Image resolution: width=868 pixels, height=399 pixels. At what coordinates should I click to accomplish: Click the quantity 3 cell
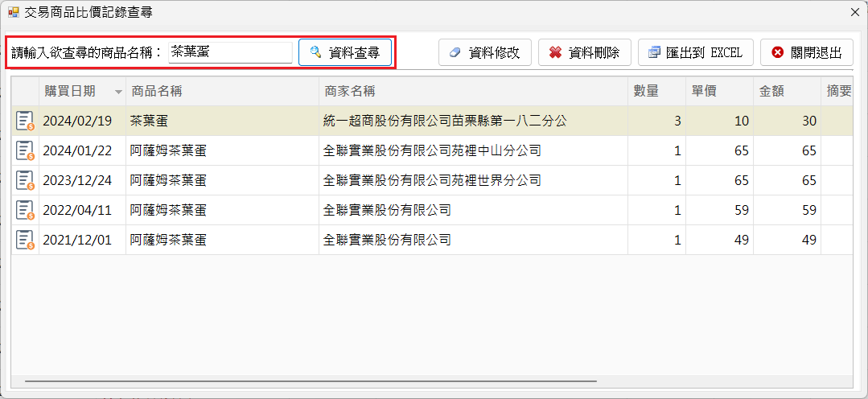pos(656,121)
